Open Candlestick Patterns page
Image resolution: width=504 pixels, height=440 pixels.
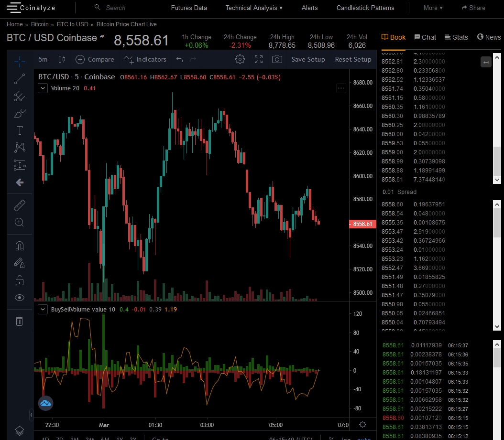coord(365,8)
